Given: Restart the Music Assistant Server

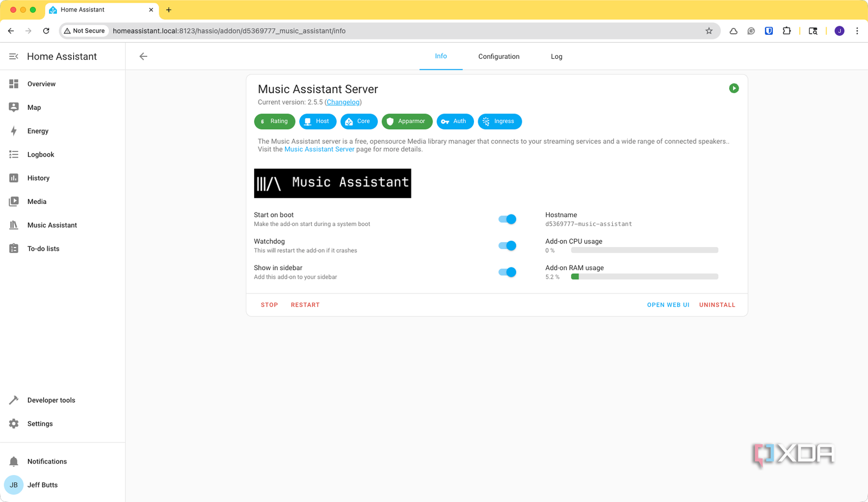Looking at the screenshot, I should pyautogui.click(x=305, y=304).
